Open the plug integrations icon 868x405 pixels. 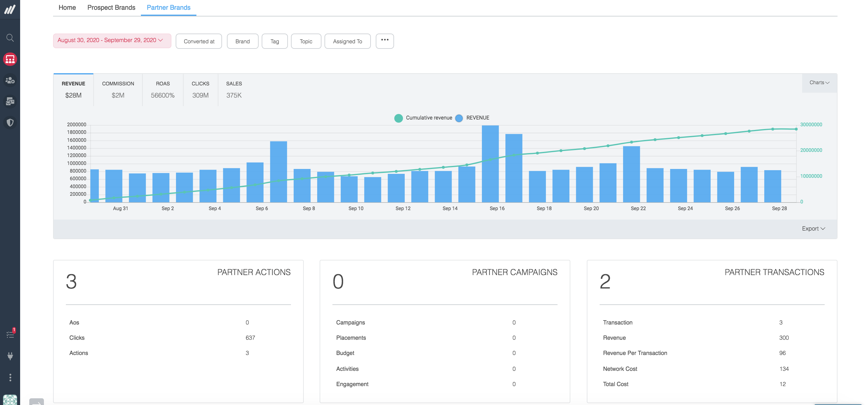click(10, 356)
